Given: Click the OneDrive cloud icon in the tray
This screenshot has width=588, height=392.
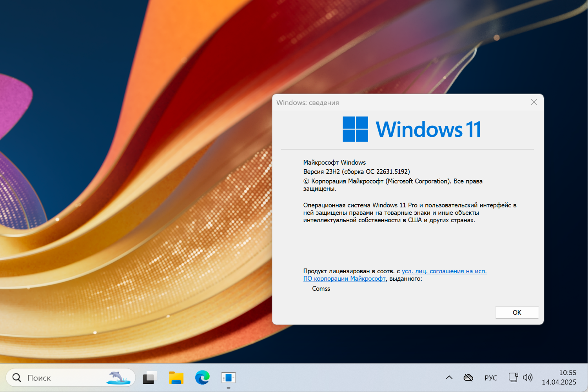Looking at the screenshot, I should tap(468, 377).
